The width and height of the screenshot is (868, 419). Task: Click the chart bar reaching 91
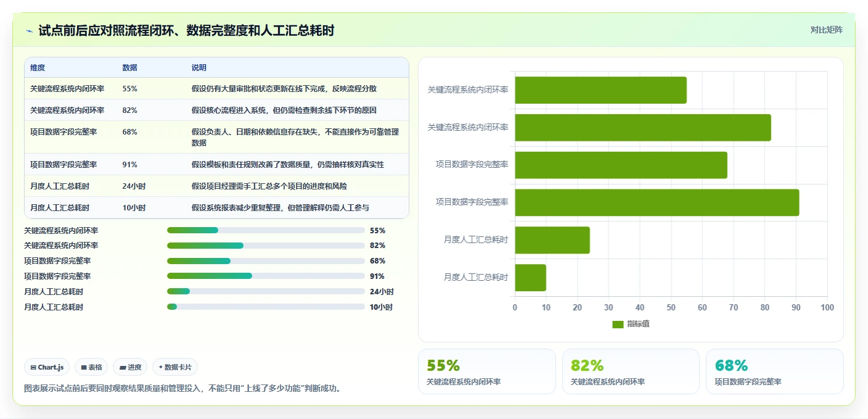coord(657,202)
